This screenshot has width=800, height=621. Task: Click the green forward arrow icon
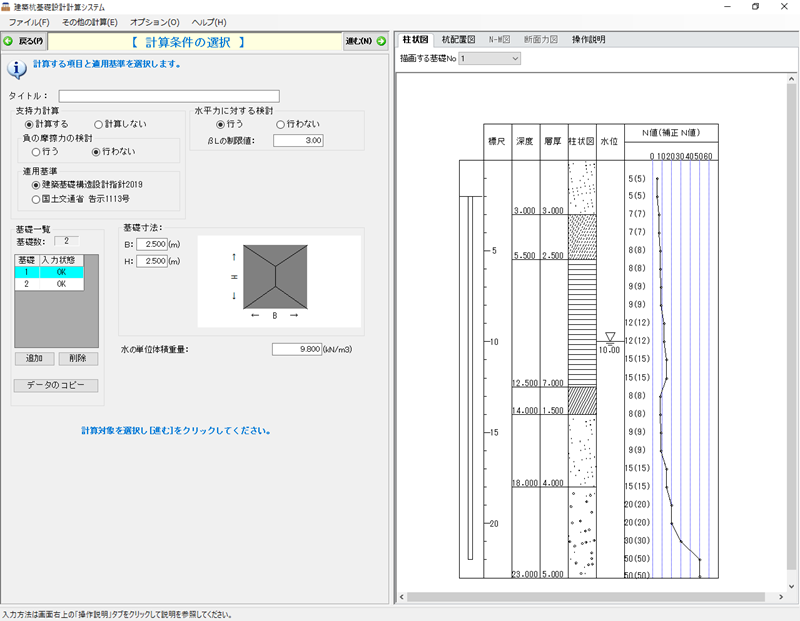coord(381,41)
